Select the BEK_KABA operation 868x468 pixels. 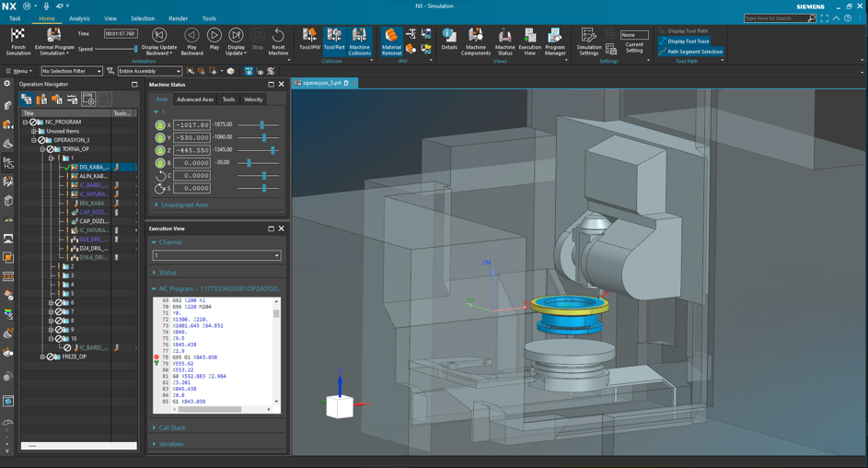point(91,204)
